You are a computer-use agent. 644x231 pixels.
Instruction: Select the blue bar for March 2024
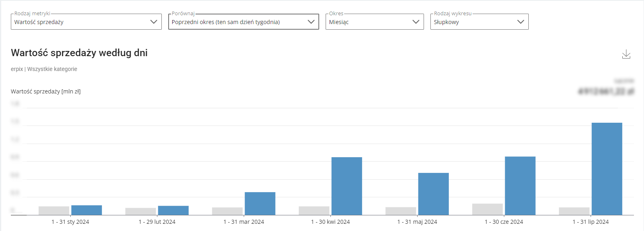click(260, 204)
